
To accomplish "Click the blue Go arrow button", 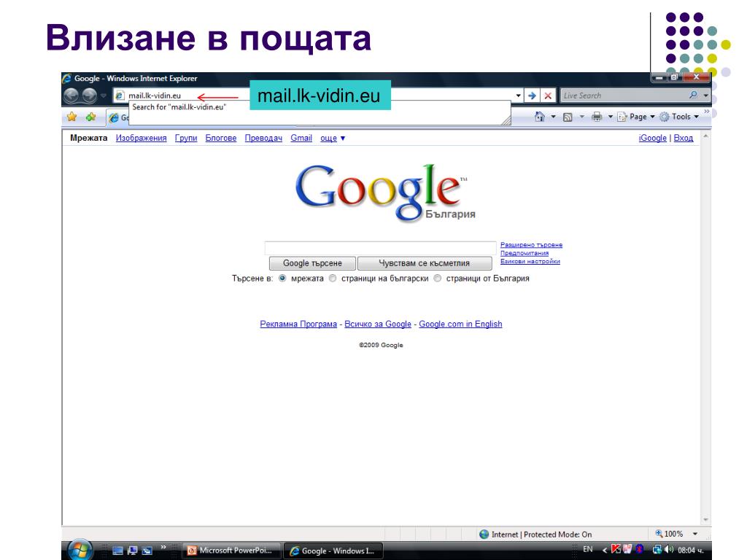I will 532,96.
